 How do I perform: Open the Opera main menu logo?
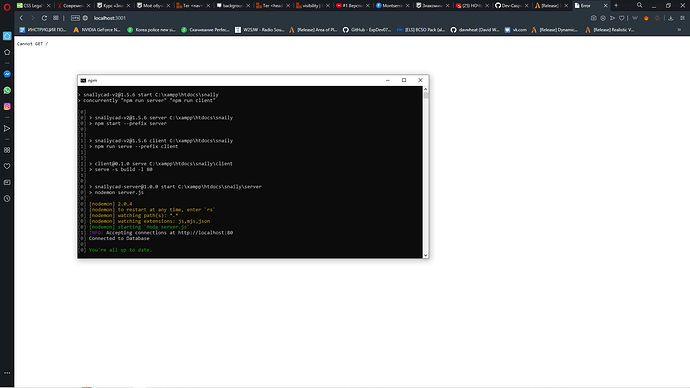[x=7, y=7]
